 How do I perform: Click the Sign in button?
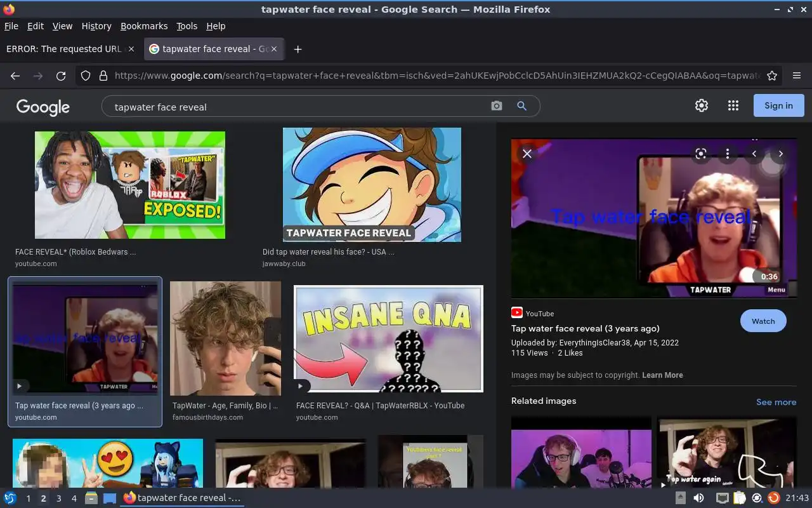pos(778,105)
